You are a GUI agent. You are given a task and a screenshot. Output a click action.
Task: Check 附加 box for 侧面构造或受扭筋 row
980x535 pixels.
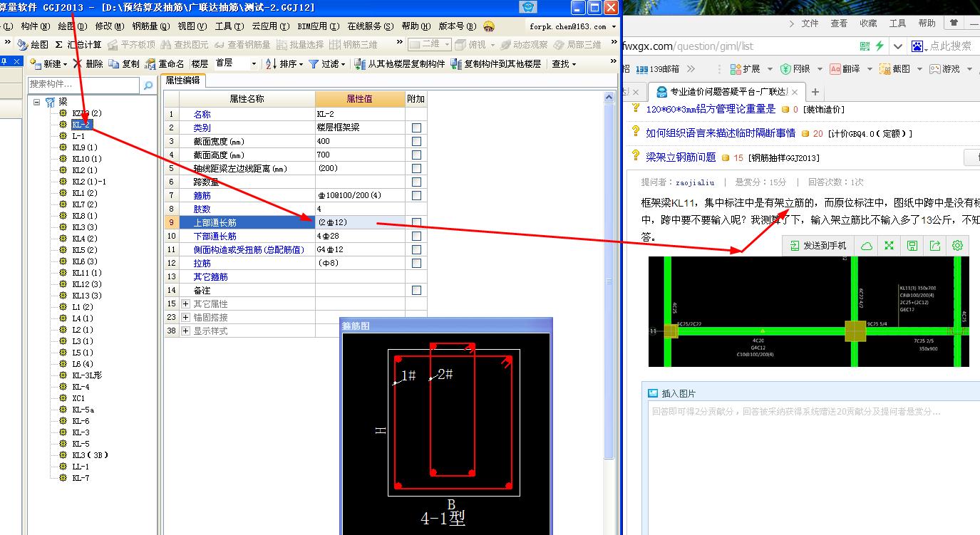tap(416, 250)
